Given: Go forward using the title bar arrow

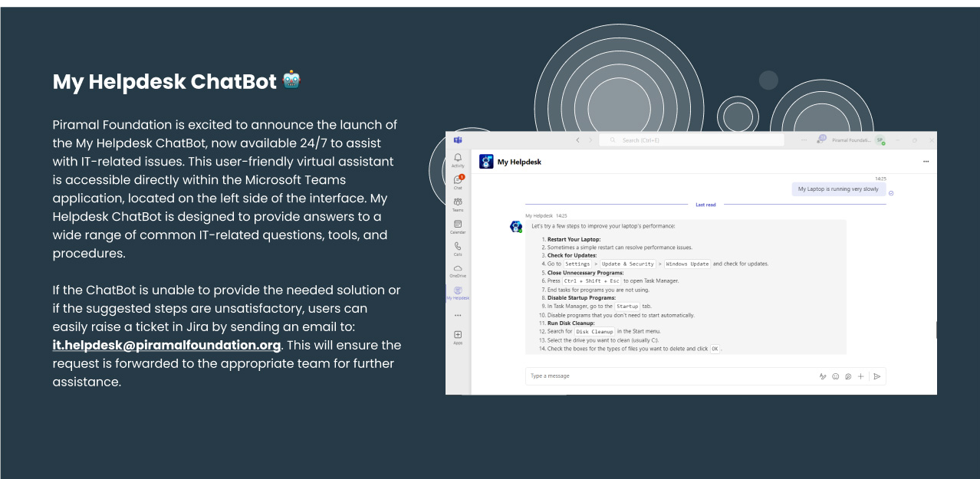Looking at the screenshot, I should (590, 140).
